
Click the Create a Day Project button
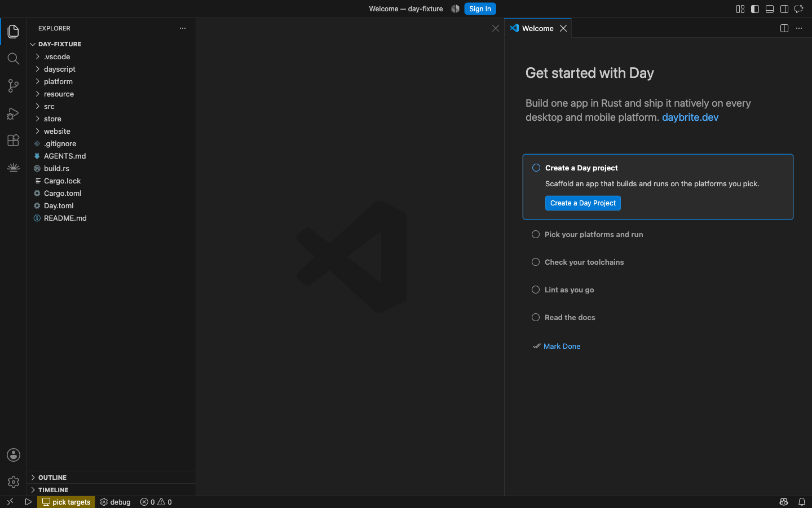pyautogui.click(x=582, y=203)
